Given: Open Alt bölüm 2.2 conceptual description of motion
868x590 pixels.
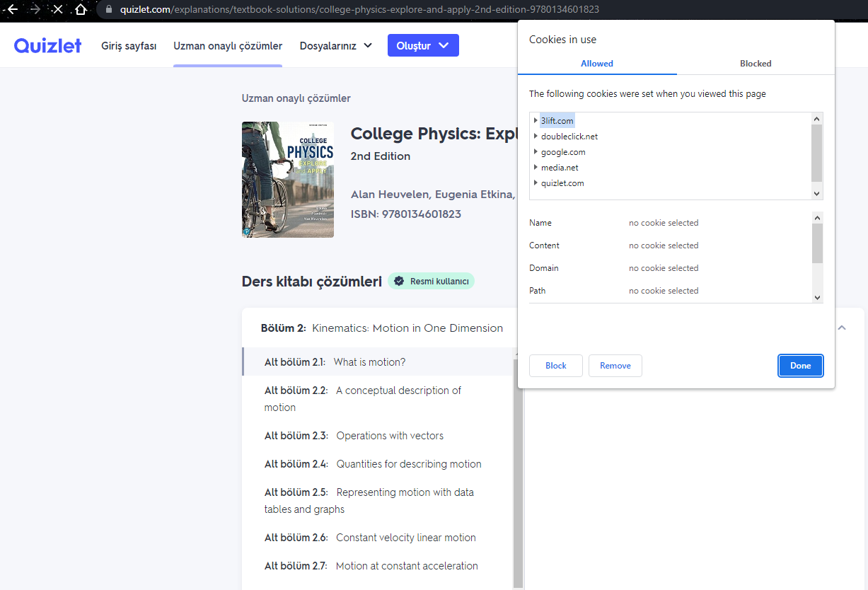Looking at the screenshot, I should click(x=378, y=399).
